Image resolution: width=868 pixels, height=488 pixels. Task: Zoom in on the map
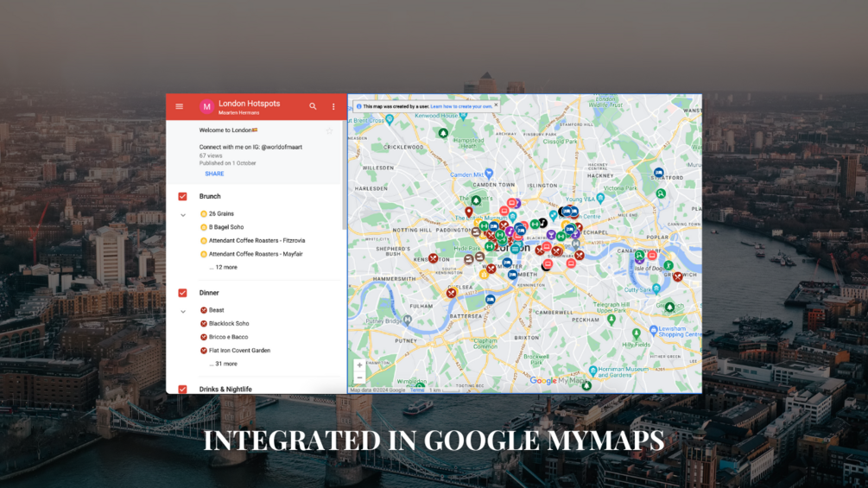click(x=359, y=365)
